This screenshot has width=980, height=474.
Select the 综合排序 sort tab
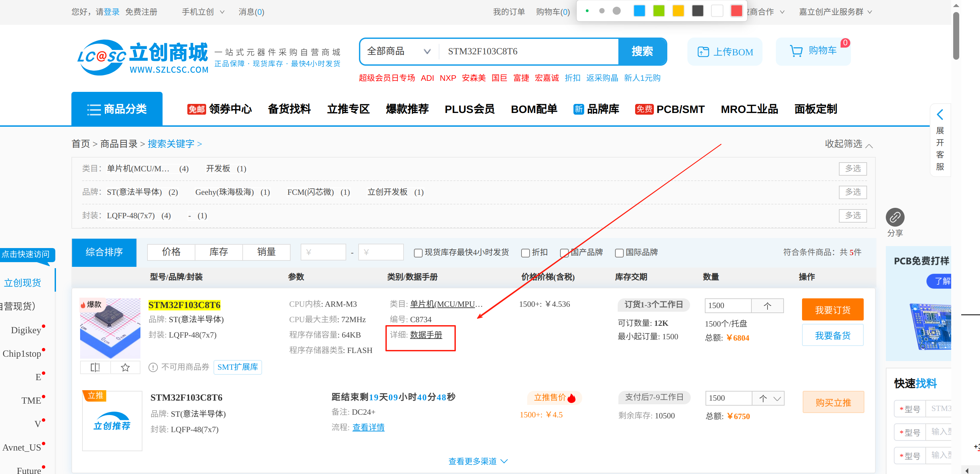[x=104, y=252]
